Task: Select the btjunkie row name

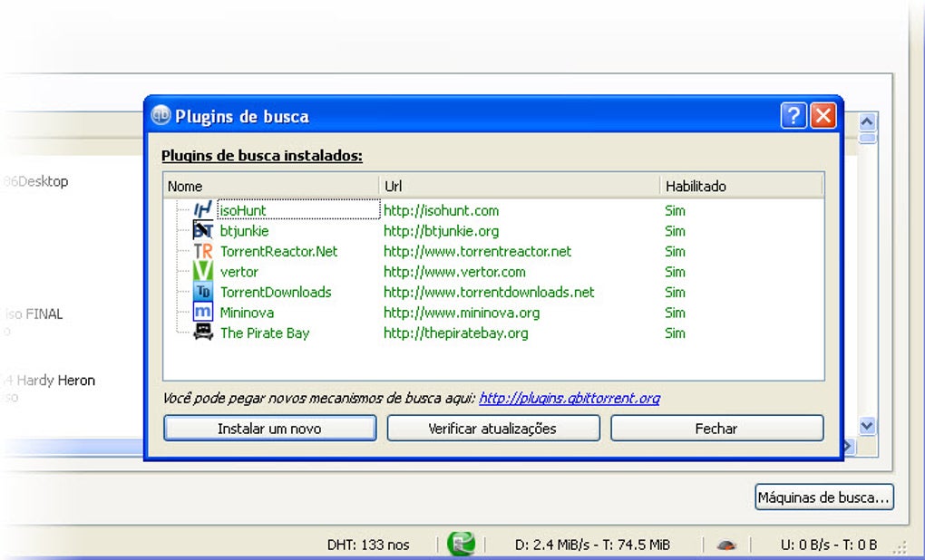Action: pyautogui.click(x=244, y=230)
